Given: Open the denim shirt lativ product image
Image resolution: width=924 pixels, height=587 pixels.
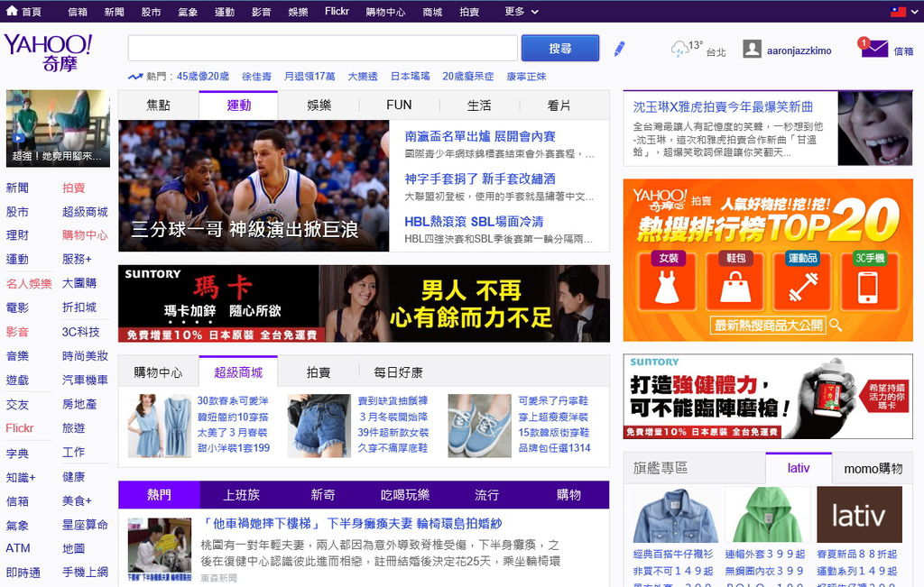Looking at the screenshot, I should point(675,515).
